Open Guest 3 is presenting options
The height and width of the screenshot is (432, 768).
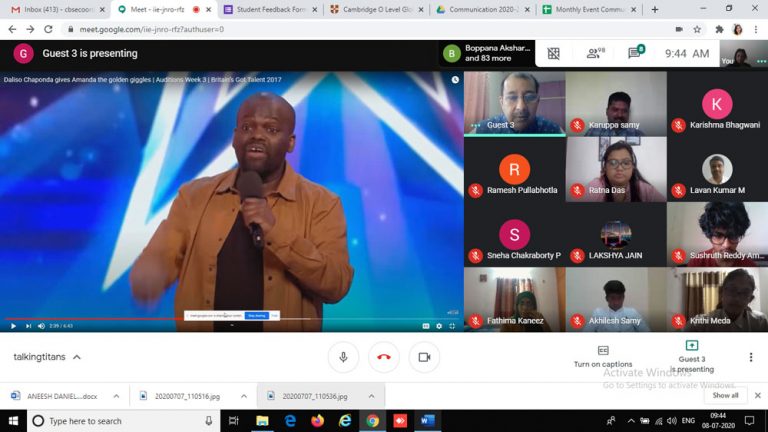tap(692, 357)
